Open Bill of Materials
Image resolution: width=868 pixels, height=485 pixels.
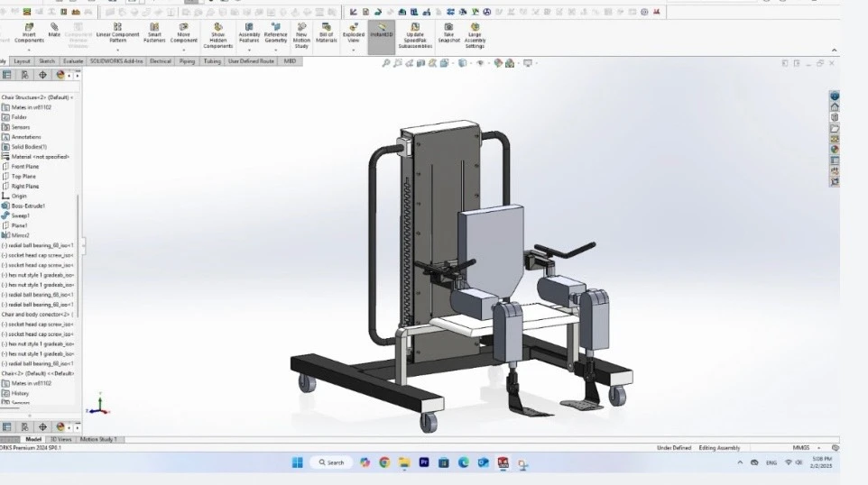326,33
